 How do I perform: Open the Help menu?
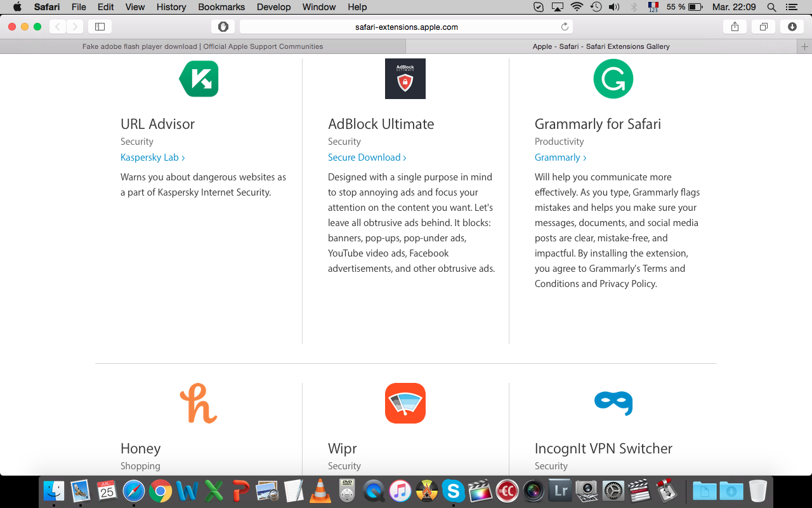(357, 7)
